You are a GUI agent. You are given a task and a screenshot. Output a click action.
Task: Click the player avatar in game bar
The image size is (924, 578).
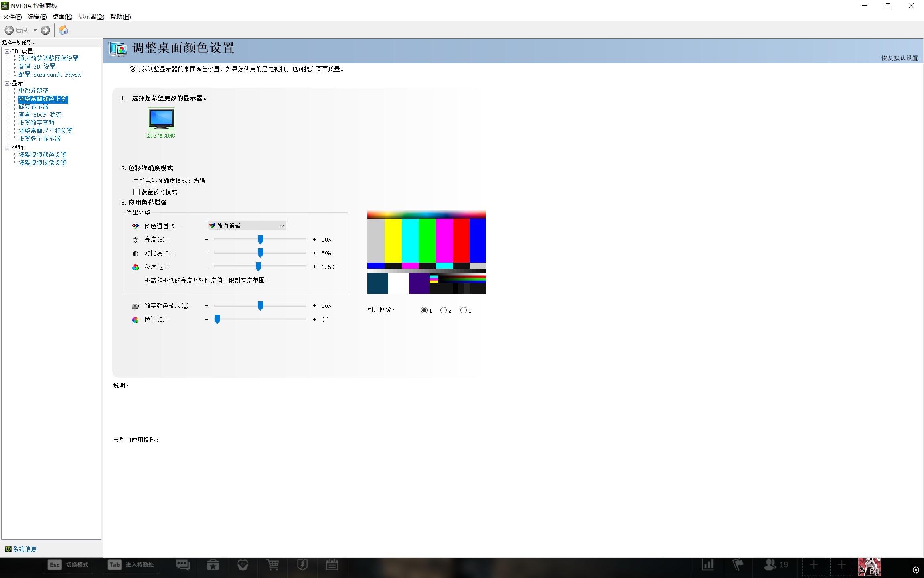[x=869, y=566]
